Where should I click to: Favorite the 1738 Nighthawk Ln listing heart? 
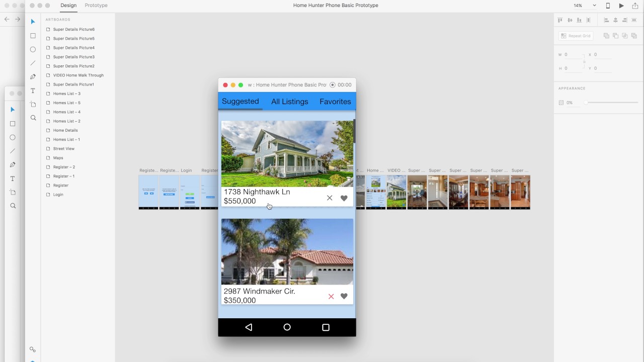coord(344,198)
